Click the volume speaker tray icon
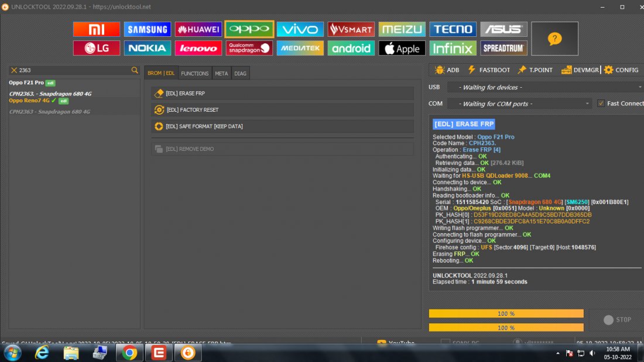This screenshot has height=362, width=644. point(592,353)
